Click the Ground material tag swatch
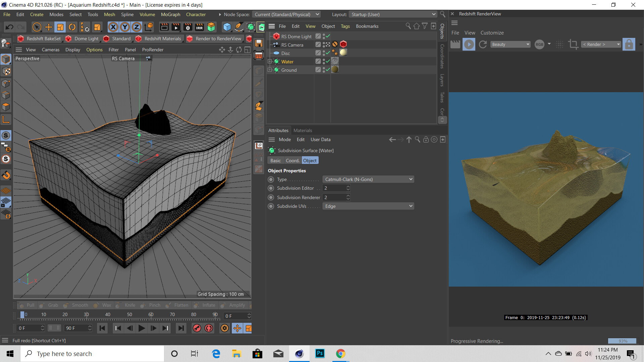Screen dimensions: 644x362 tap(335, 69)
